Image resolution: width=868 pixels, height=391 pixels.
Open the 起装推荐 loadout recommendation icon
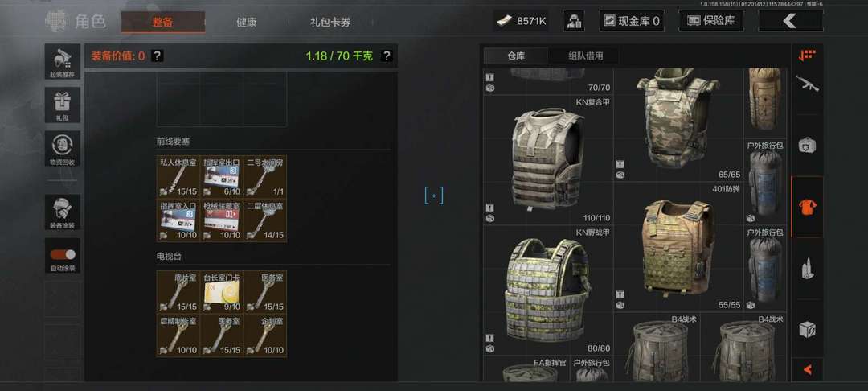(63, 61)
